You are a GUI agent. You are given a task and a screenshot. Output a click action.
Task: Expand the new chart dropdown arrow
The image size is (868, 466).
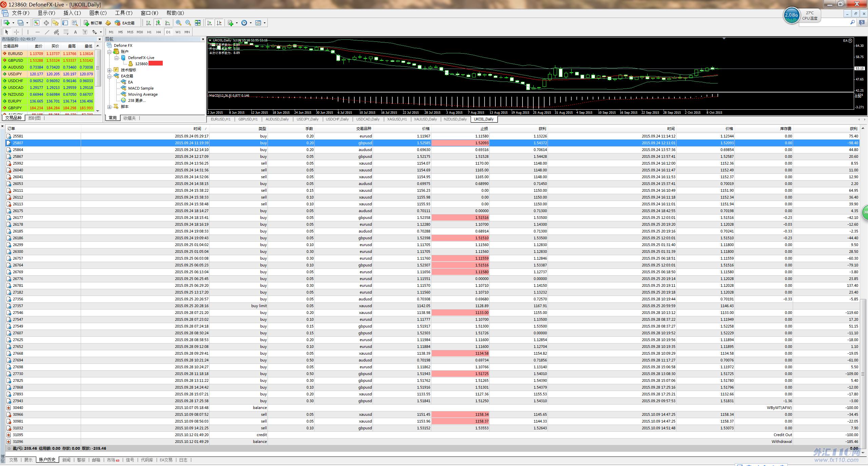click(x=13, y=23)
